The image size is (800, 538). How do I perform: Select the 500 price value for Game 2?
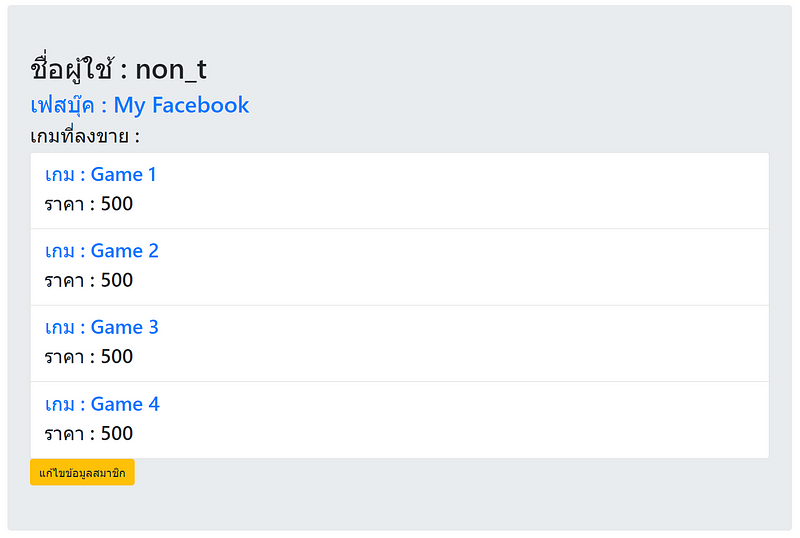pyautogui.click(x=117, y=281)
